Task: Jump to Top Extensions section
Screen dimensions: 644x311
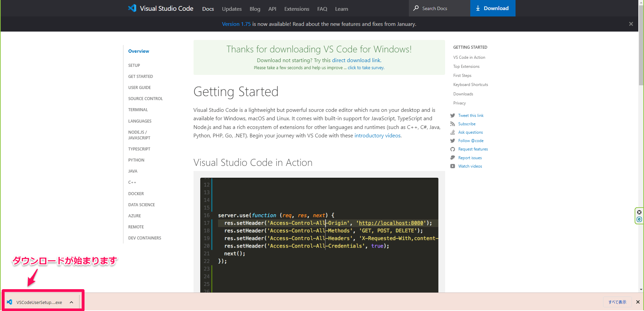Action: click(x=466, y=66)
